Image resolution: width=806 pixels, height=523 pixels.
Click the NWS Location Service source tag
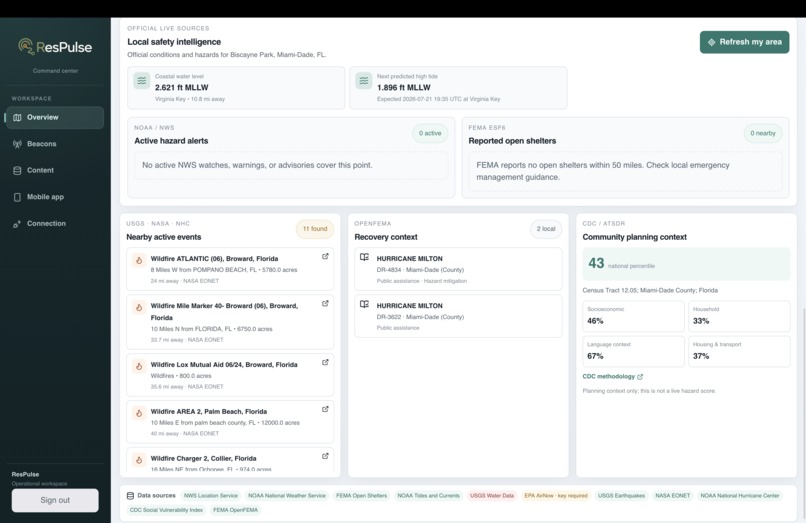(211, 496)
